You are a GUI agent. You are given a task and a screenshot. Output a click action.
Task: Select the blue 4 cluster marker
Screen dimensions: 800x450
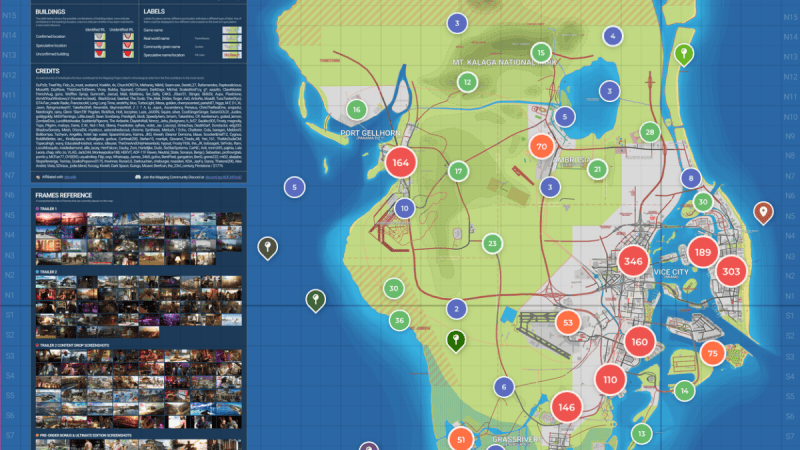pos(613,36)
